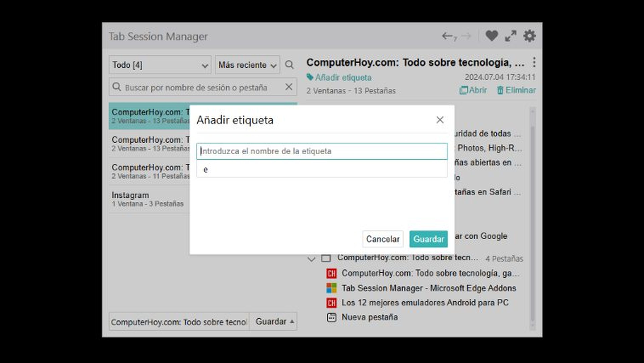
Task: Click the window icon beside ComputerHoy.com group
Action: point(326,258)
